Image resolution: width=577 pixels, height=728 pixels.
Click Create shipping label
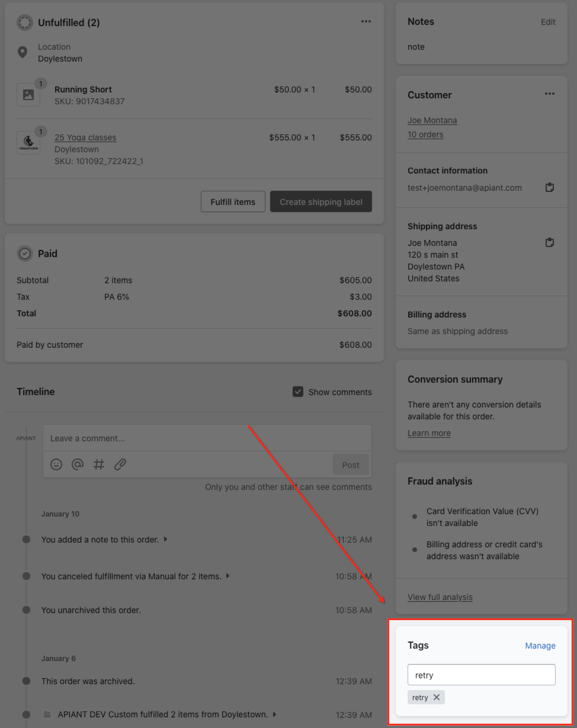point(321,202)
